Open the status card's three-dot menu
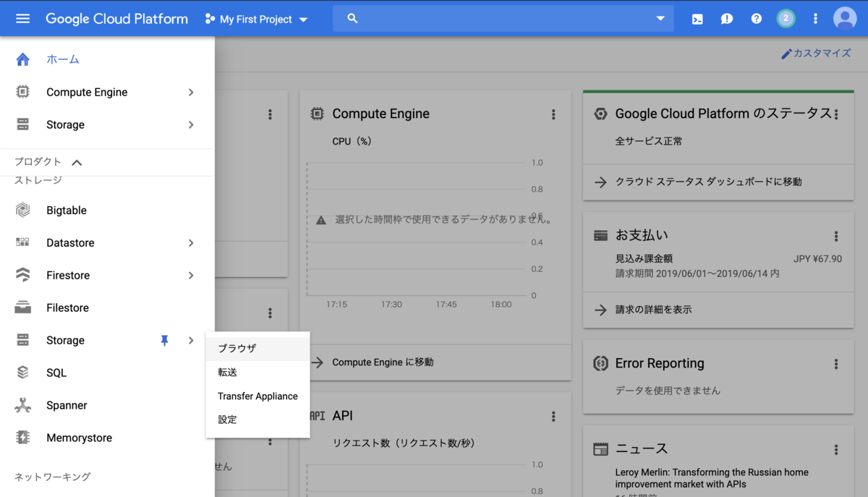This screenshot has height=497, width=868. pos(836,114)
